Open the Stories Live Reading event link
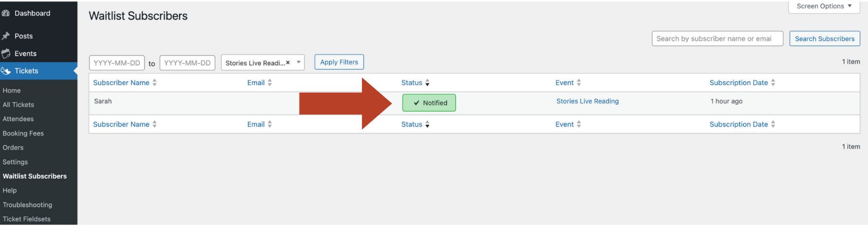 point(587,101)
